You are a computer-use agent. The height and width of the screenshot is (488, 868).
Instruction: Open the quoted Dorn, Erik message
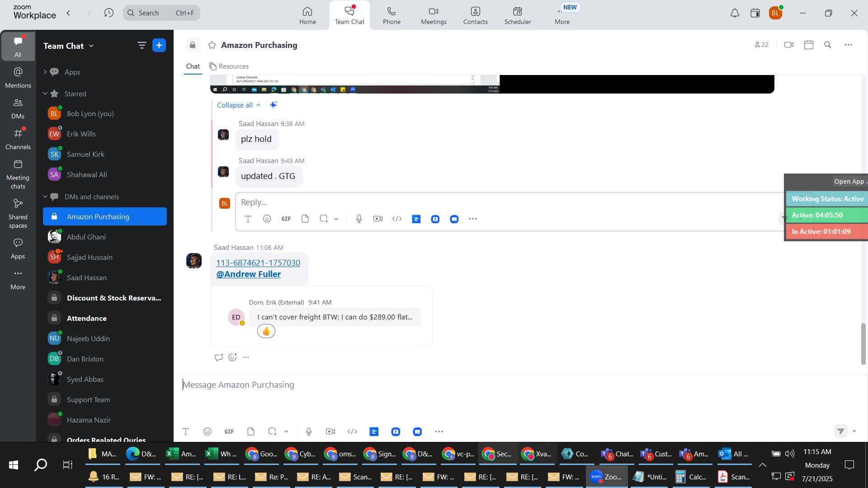335,317
